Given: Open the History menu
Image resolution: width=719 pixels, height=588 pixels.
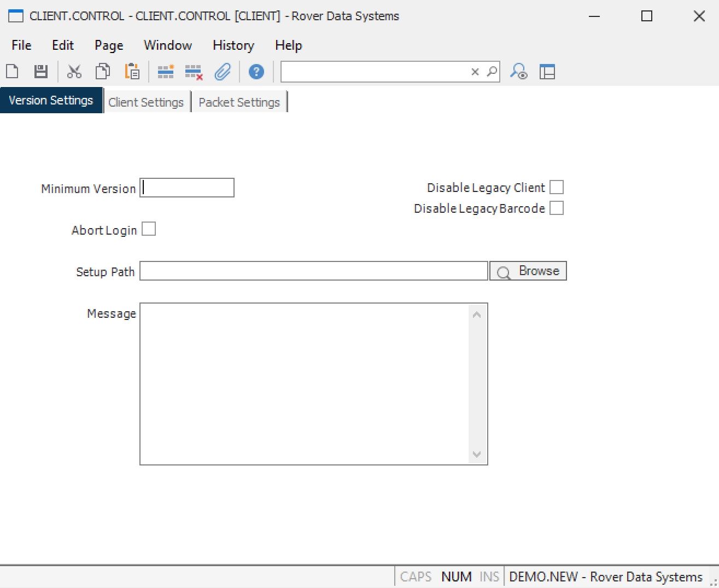Looking at the screenshot, I should (233, 45).
